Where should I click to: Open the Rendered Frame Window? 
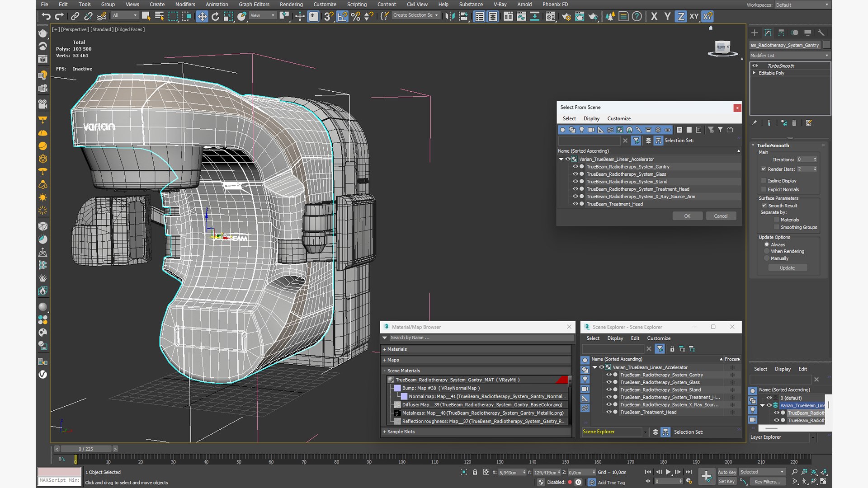[x=579, y=17]
